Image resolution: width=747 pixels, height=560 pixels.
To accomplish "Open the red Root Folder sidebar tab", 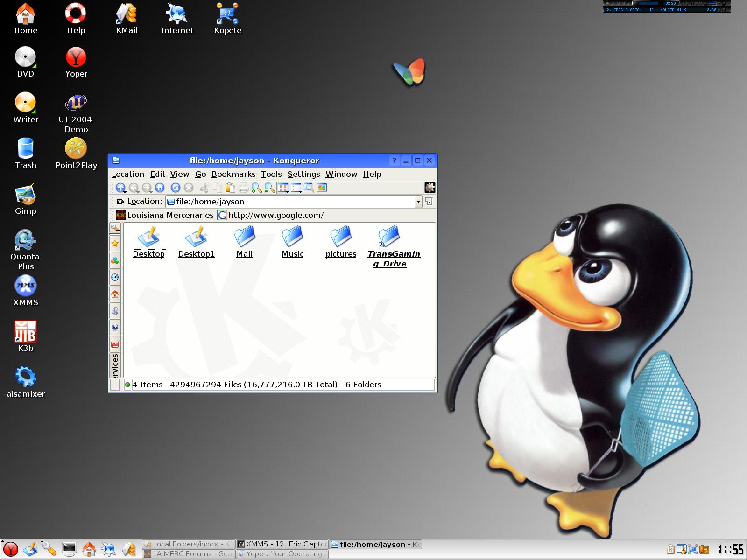I will coord(115,344).
